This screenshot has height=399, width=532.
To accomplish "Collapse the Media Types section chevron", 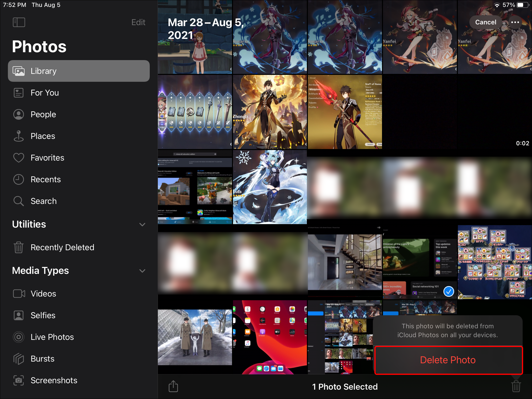I will click(142, 271).
